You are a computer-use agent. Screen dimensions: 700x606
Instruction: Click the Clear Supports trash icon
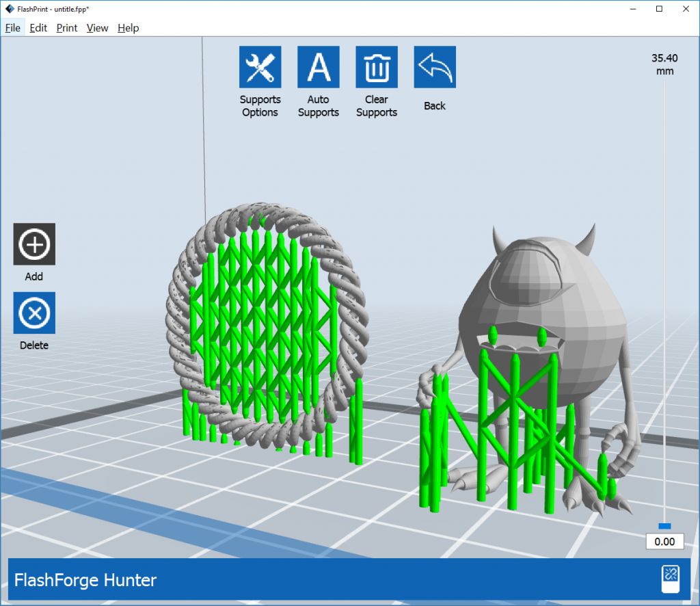click(x=377, y=67)
